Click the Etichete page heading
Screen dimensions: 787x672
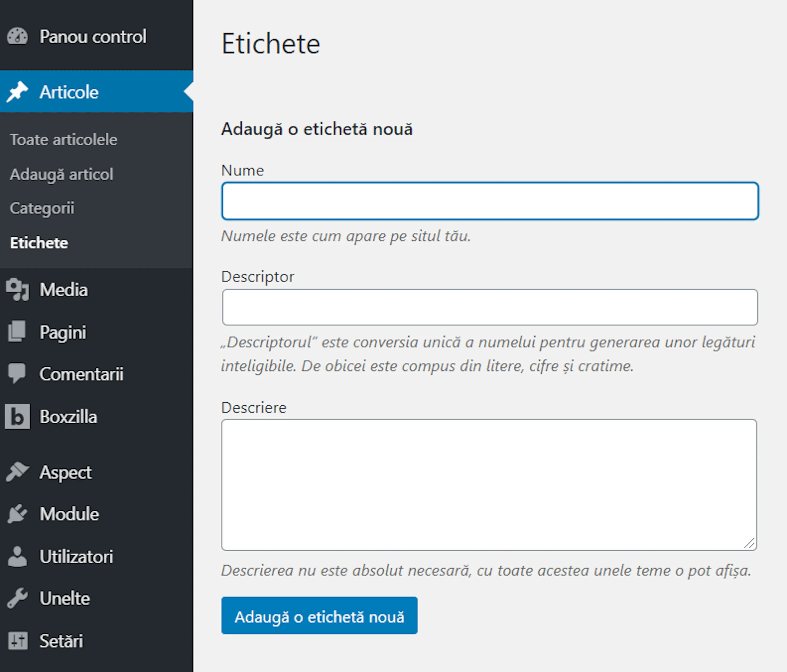point(271,43)
